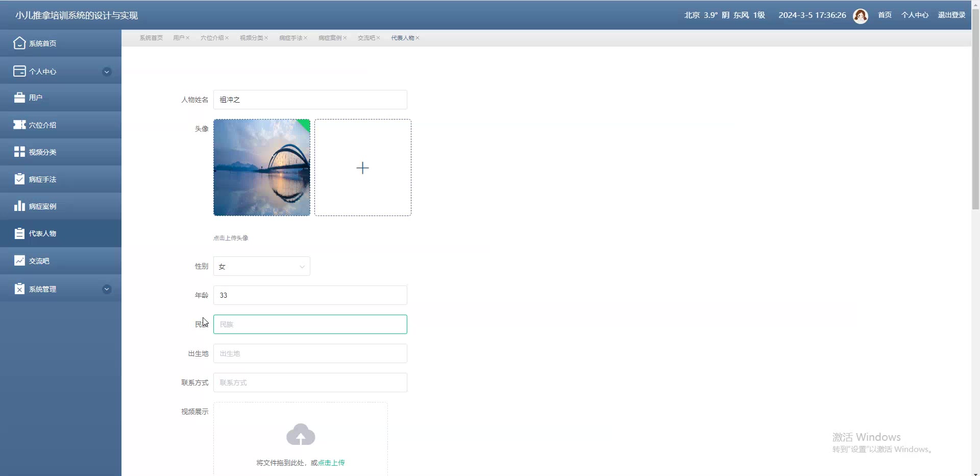Open 用户 in the sidebar menu
The height and width of the screenshot is (476, 980).
point(61,98)
